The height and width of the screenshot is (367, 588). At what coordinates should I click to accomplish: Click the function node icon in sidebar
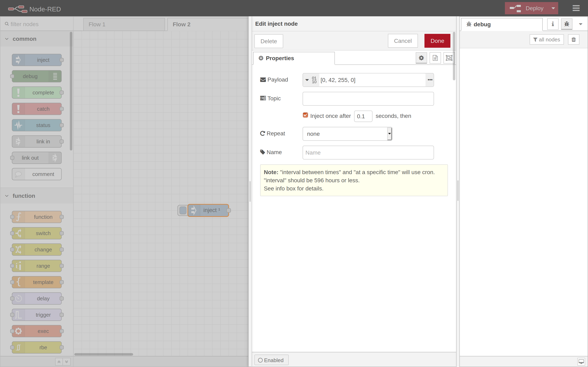18,217
